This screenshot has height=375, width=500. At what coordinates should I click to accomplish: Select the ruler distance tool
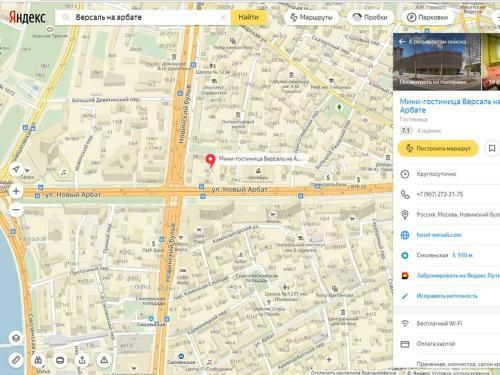(x=16, y=360)
